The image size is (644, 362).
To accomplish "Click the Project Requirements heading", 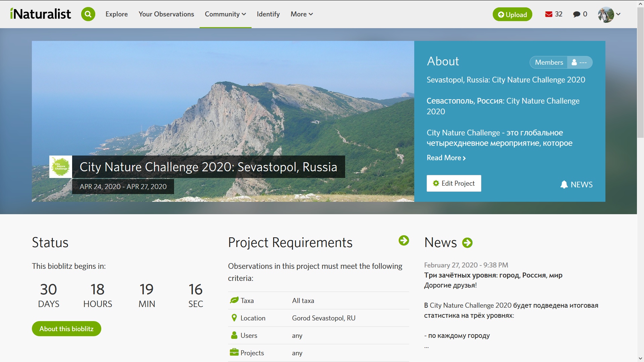I will point(290,243).
